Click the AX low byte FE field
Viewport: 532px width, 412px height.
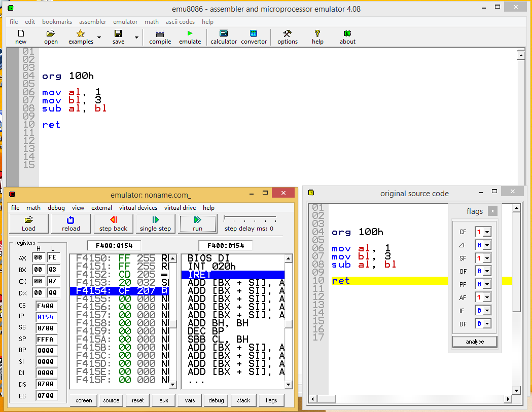point(52,257)
